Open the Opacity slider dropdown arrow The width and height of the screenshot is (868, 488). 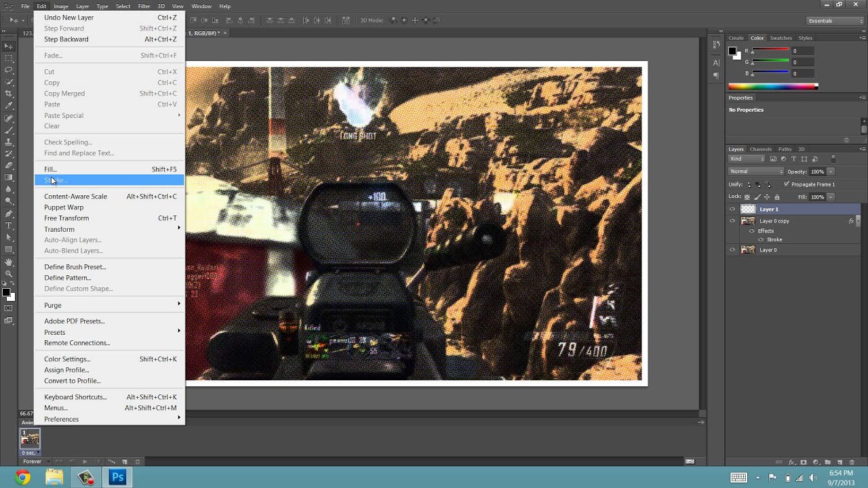831,172
